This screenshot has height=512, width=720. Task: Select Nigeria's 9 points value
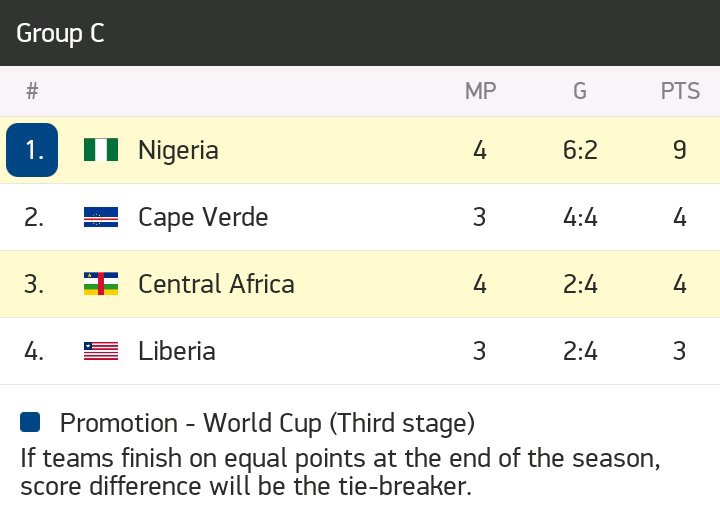click(680, 150)
